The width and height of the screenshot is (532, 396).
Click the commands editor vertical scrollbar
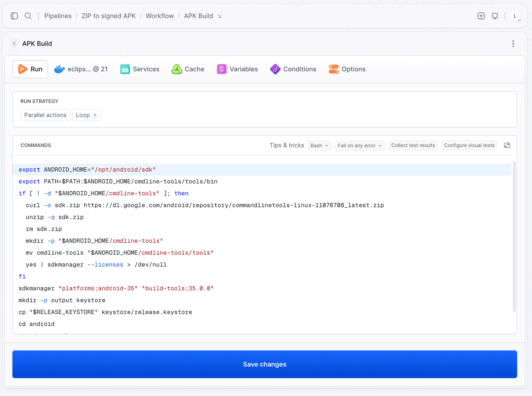[x=514, y=236]
